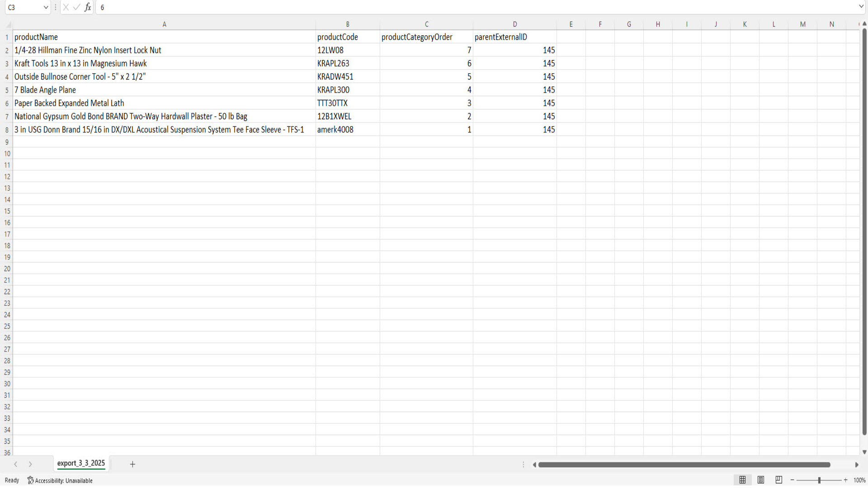Click the next sheet navigation arrow
The image size is (868, 488).
(30, 464)
